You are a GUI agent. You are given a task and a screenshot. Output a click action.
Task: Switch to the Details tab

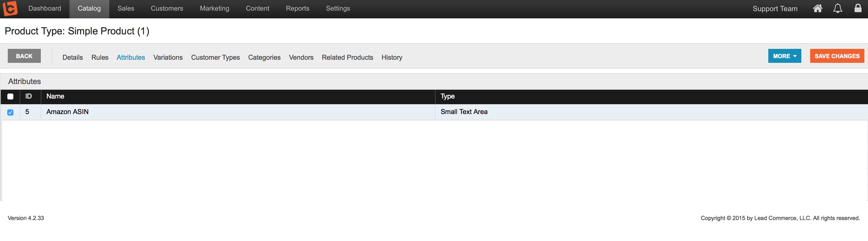pos(72,58)
